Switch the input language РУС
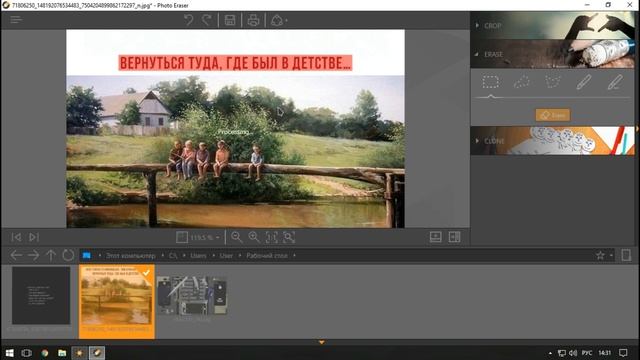Image resolution: width=640 pixels, height=360 pixels. 587,353
